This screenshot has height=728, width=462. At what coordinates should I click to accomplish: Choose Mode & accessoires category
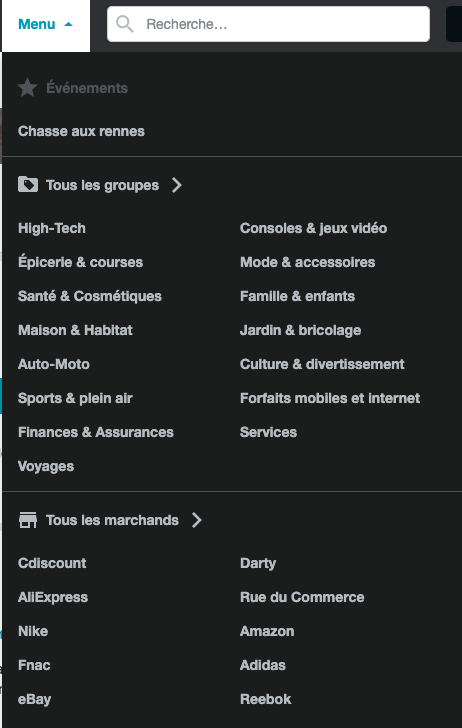(307, 262)
